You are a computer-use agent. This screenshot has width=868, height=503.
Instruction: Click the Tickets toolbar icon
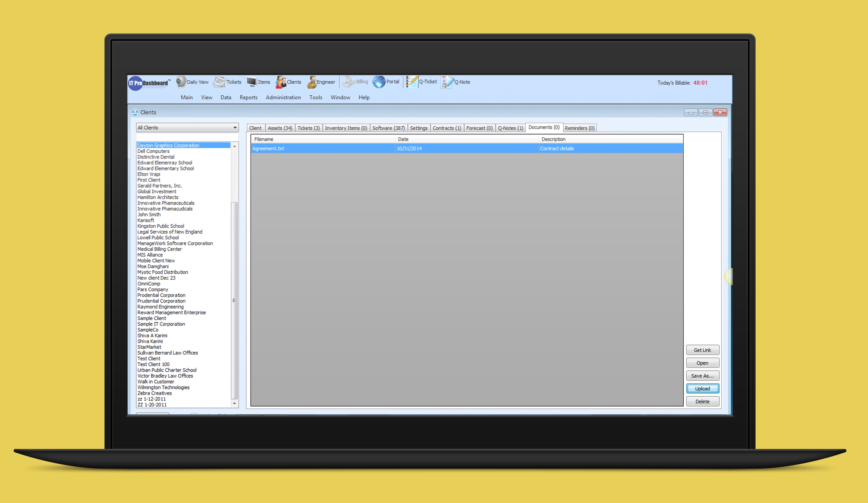220,82
